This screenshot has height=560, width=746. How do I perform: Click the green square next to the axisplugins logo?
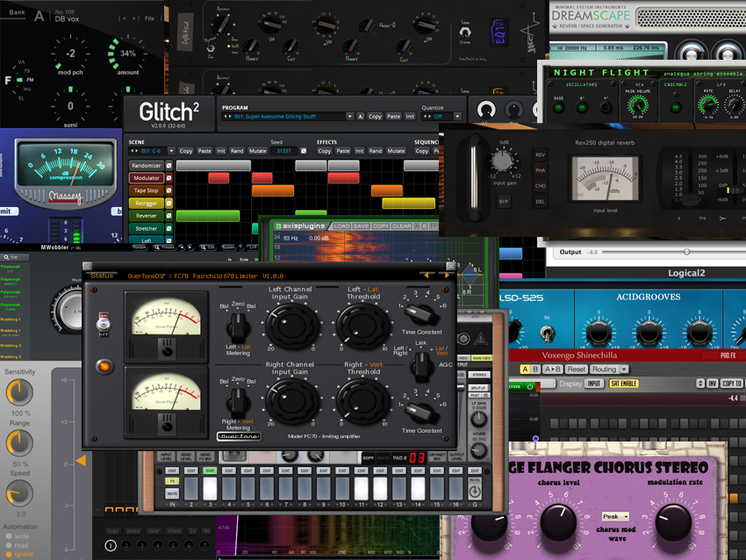[x=278, y=226]
